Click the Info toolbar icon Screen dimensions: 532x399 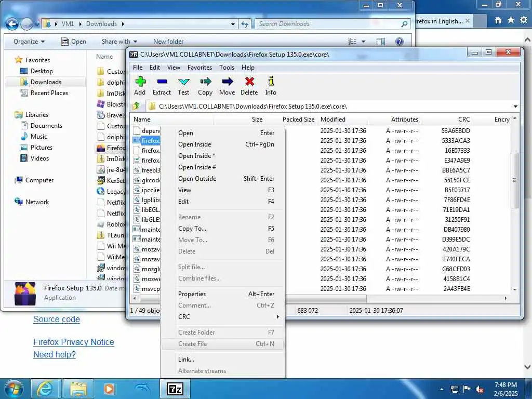(271, 81)
